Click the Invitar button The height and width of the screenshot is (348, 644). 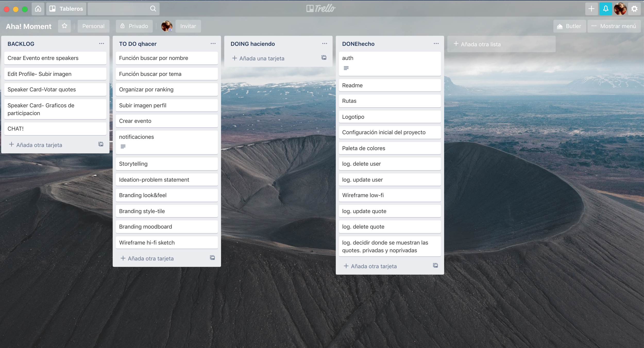coord(188,26)
